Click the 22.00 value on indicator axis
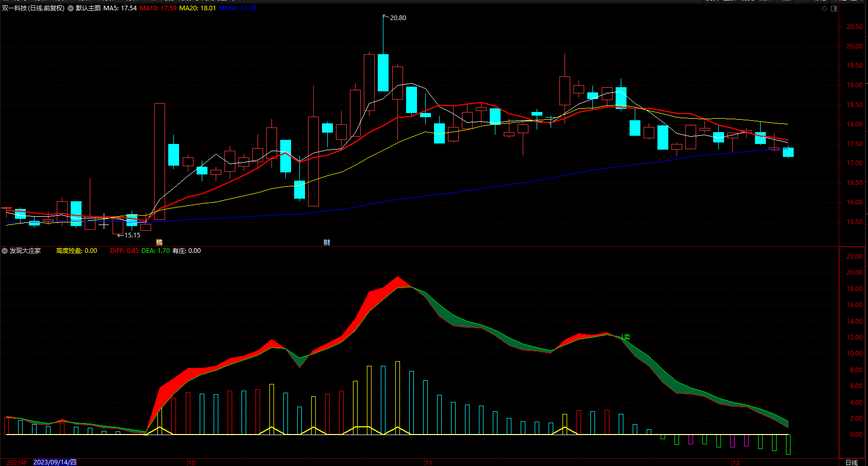This screenshot has height=466, width=868. (x=854, y=256)
